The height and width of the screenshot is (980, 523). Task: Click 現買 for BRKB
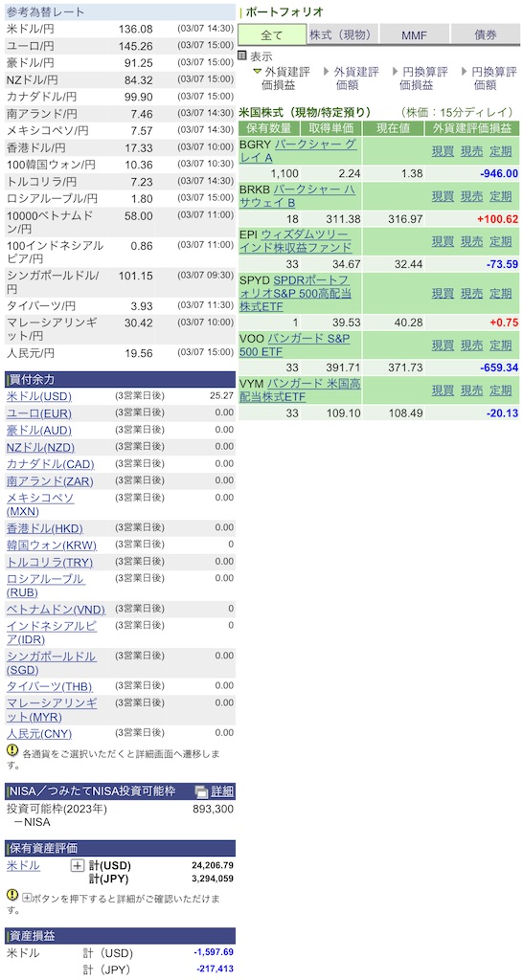coord(443,195)
